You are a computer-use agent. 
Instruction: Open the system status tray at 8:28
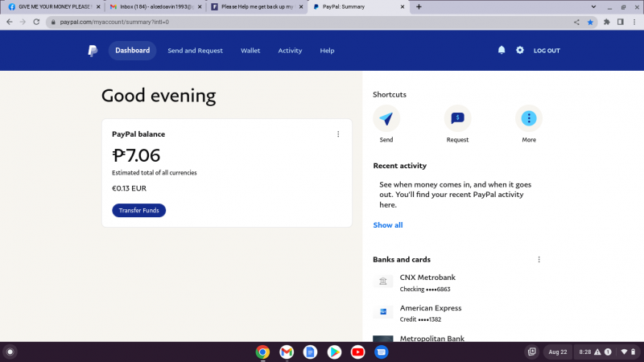(x=608, y=352)
